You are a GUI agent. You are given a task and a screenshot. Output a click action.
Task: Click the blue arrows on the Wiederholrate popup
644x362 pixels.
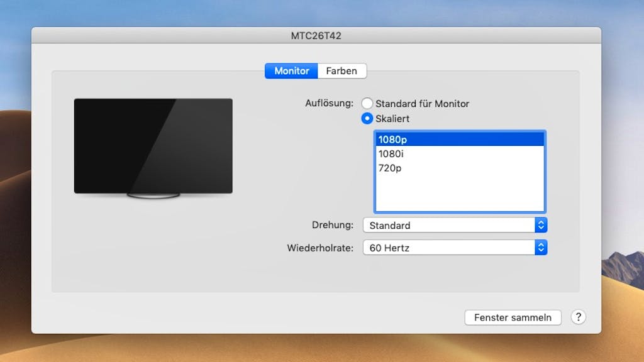[541, 248]
